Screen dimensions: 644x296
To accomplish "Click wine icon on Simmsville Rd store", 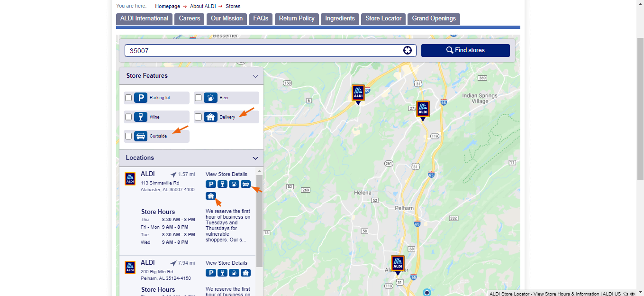I will coord(222,184).
